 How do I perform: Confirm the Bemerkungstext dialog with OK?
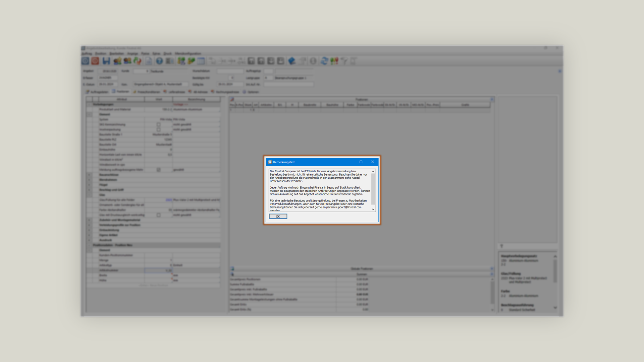pos(278,217)
